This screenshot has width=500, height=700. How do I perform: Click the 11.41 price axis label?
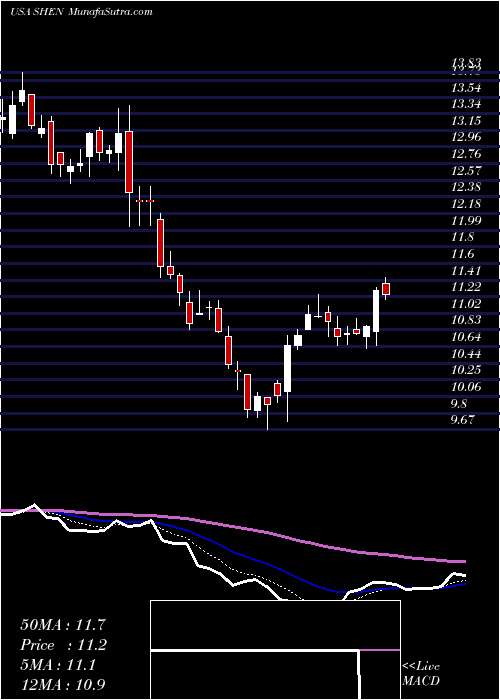point(466,271)
